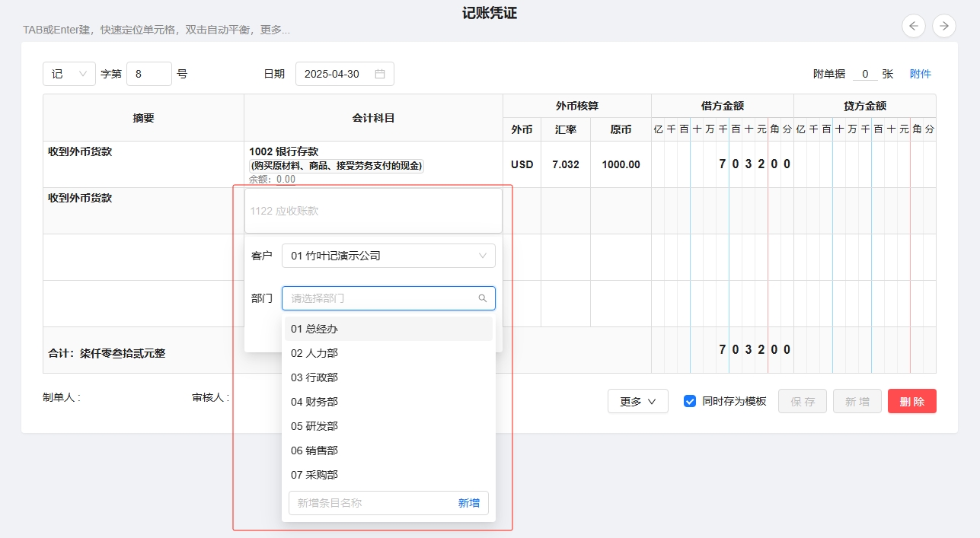Open the date picker calendar icon

(x=380, y=74)
